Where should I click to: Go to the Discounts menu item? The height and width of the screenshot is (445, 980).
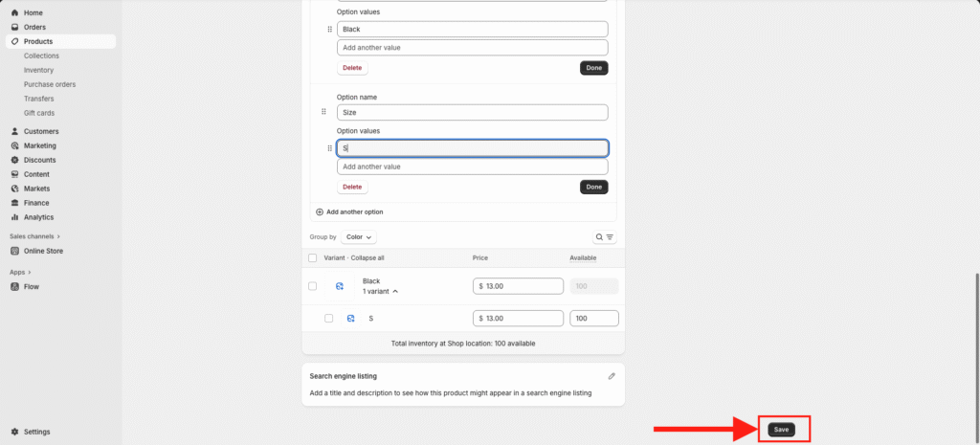[39, 160]
